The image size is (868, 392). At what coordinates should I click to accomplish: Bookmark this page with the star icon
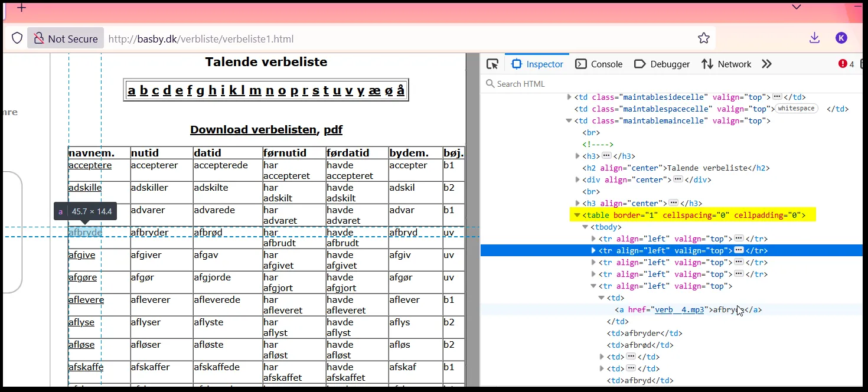[703, 38]
